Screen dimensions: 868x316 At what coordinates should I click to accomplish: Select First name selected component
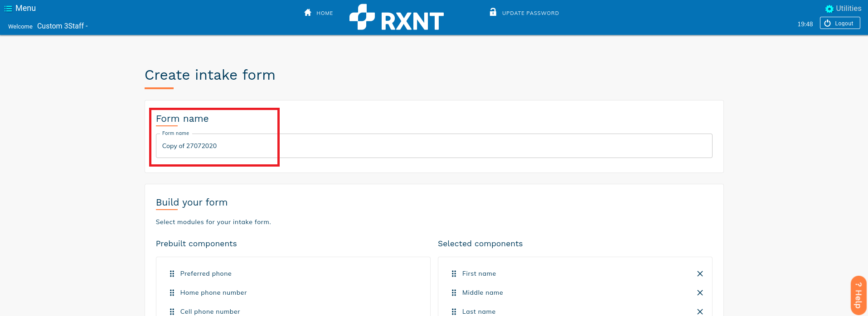tap(479, 273)
